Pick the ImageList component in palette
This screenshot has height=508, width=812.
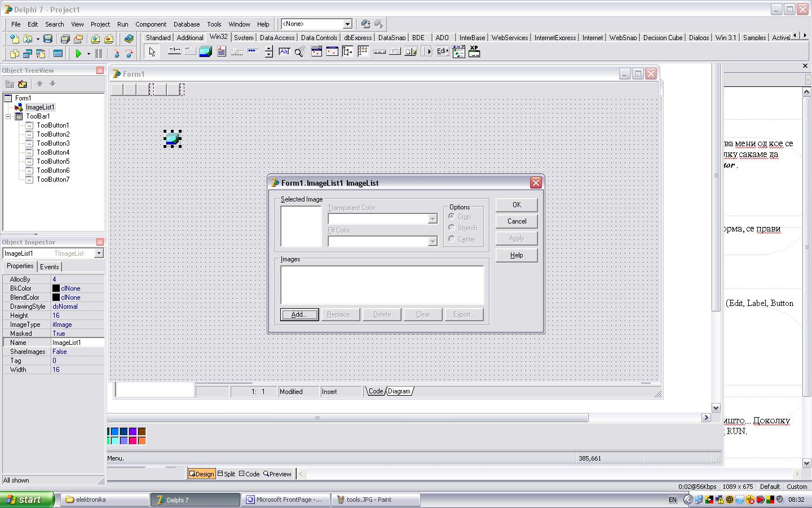(x=206, y=52)
